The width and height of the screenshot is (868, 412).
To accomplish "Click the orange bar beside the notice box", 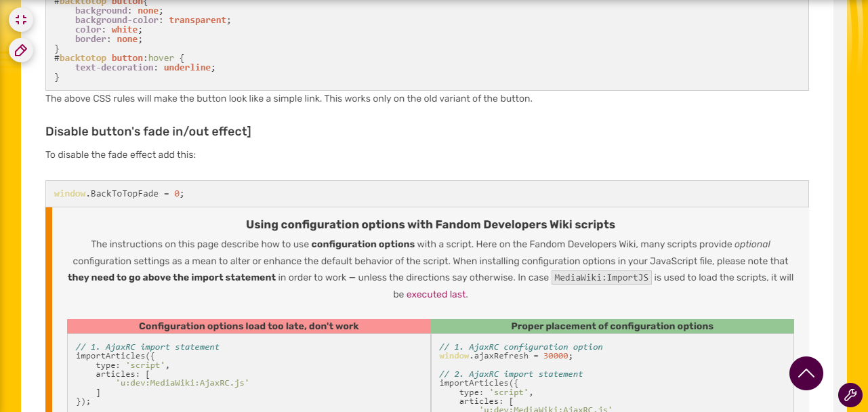I will click(49, 310).
